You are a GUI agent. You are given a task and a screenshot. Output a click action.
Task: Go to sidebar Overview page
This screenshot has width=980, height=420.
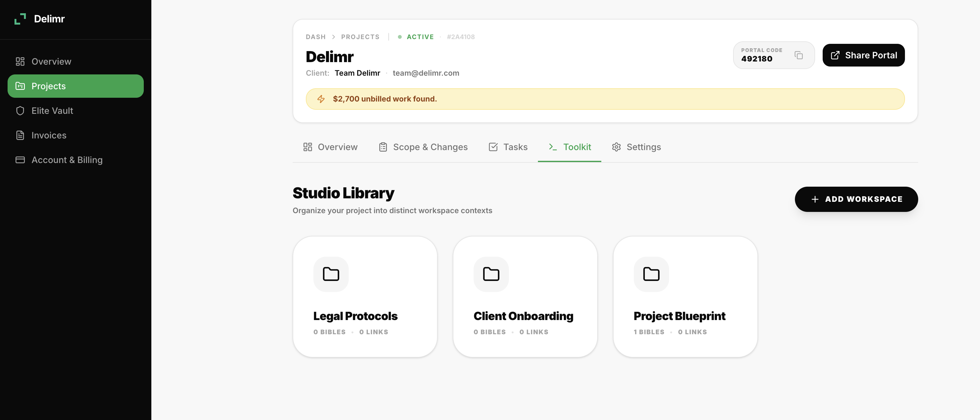tap(51, 61)
